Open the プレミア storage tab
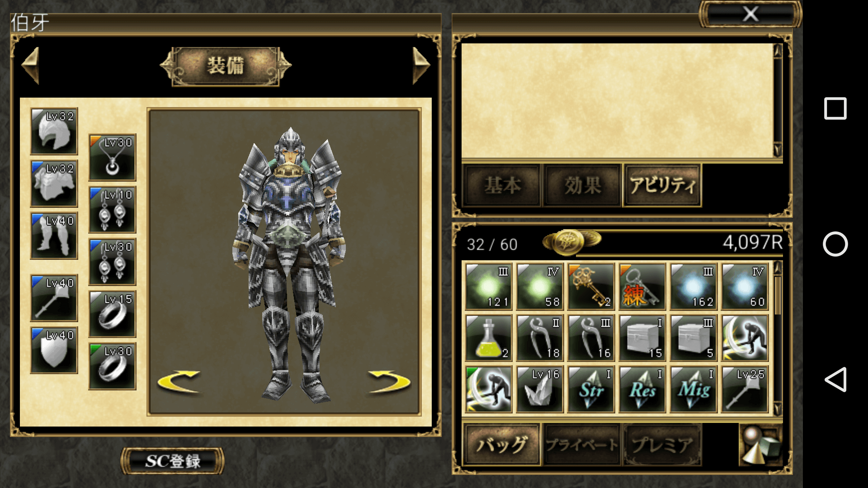 coord(662,445)
